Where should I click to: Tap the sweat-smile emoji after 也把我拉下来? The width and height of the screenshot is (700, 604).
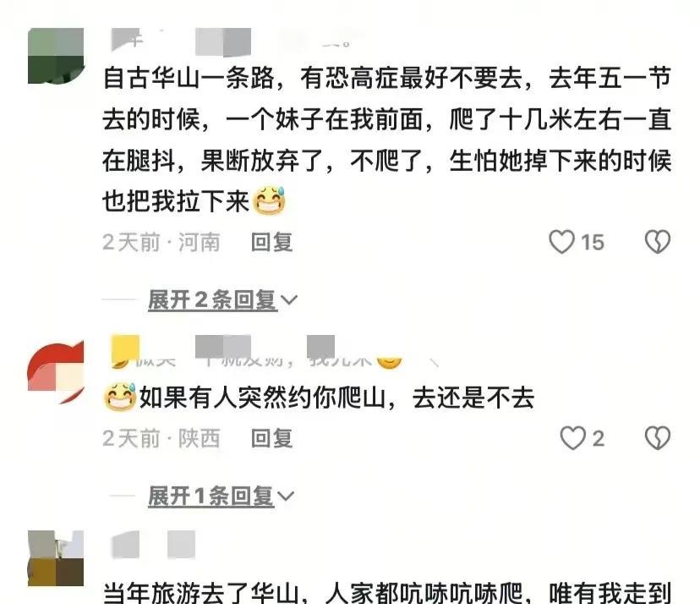click(269, 201)
